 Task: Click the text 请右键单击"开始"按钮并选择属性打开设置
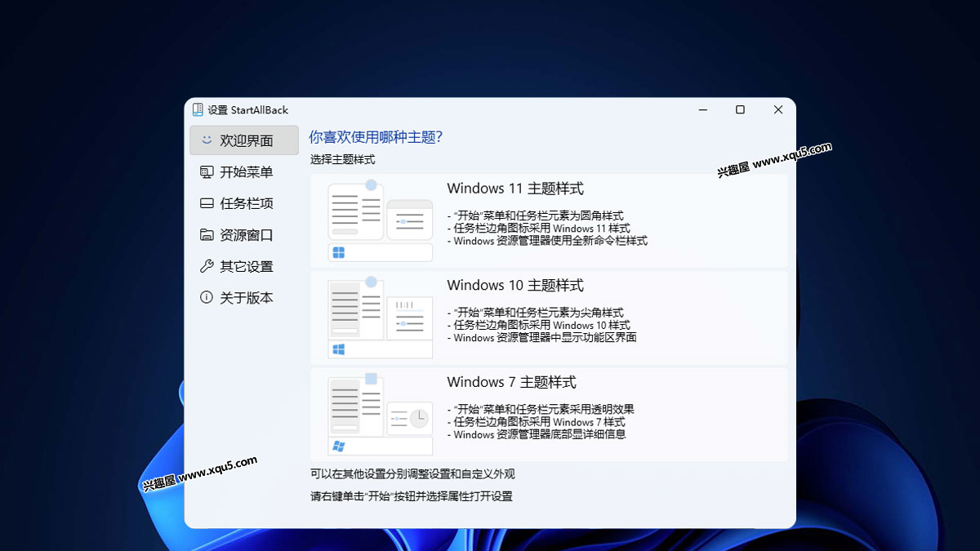click(412, 495)
